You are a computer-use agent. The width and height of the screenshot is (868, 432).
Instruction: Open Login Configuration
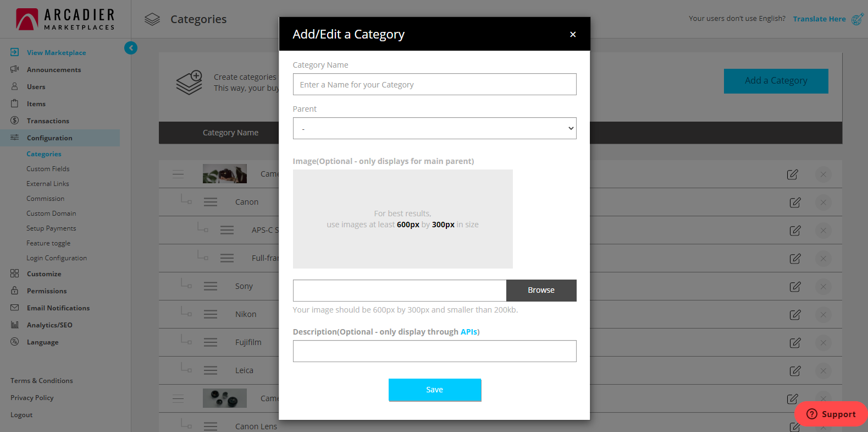57,258
